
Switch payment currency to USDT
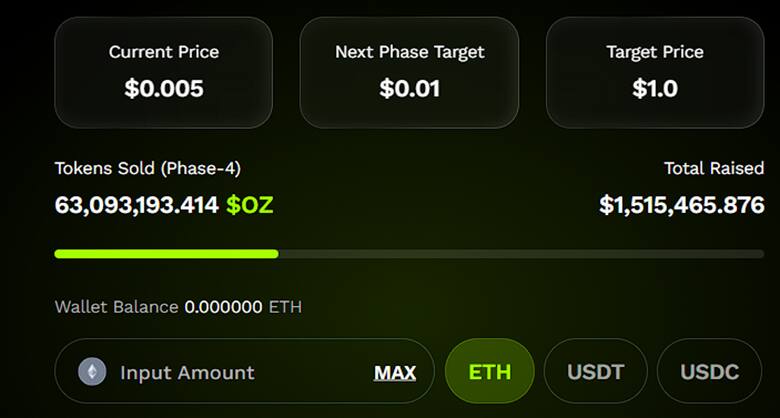tap(596, 372)
